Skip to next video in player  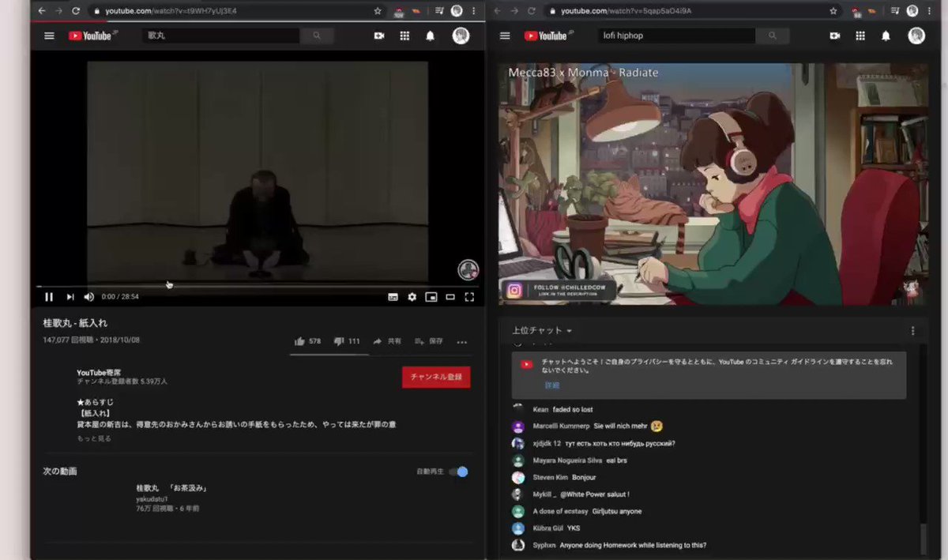tap(70, 297)
